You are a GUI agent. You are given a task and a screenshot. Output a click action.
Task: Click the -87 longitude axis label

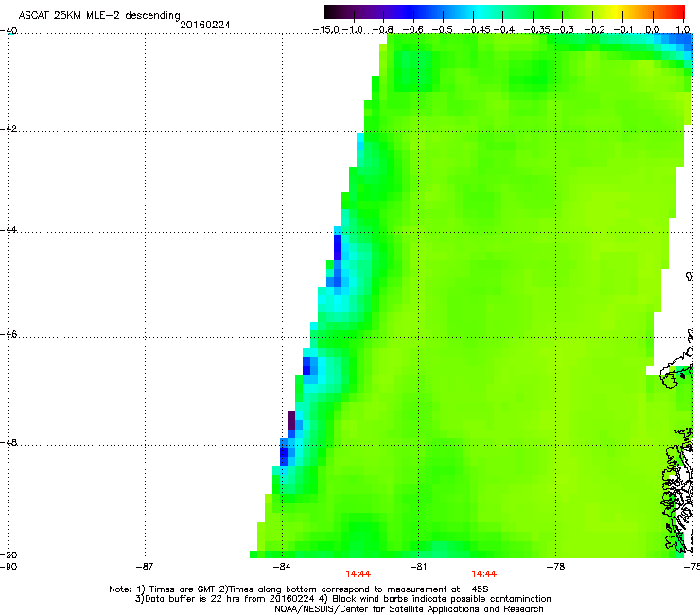[x=144, y=567]
